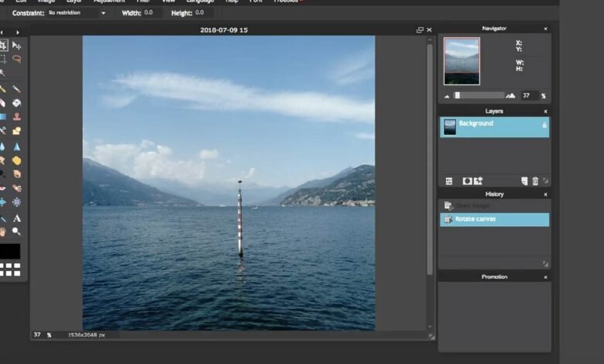This screenshot has height=364, width=604.
Task: Add a layer mask in Layers panel
Action: pyautogui.click(x=467, y=181)
